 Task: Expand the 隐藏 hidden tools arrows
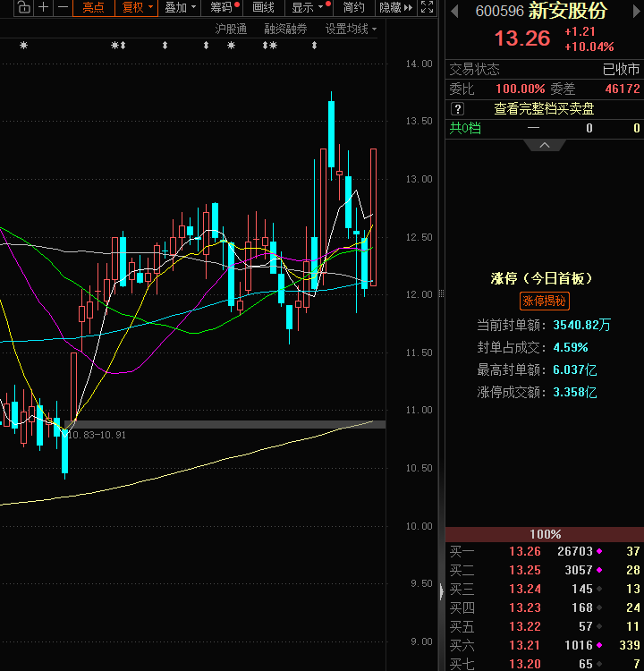tap(408, 7)
